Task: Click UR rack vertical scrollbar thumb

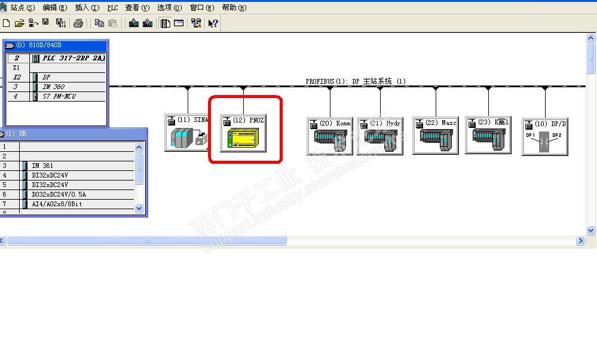Action: [x=139, y=168]
